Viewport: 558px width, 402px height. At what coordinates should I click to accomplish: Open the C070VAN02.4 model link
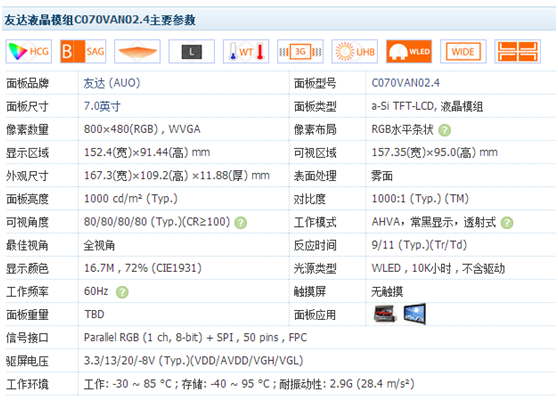pos(406,83)
